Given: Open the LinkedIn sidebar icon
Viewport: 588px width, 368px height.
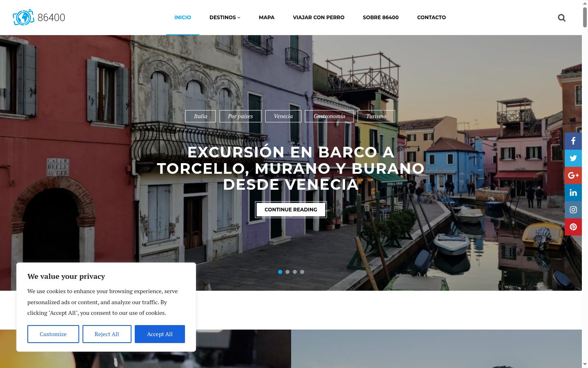Looking at the screenshot, I should 573,193.
